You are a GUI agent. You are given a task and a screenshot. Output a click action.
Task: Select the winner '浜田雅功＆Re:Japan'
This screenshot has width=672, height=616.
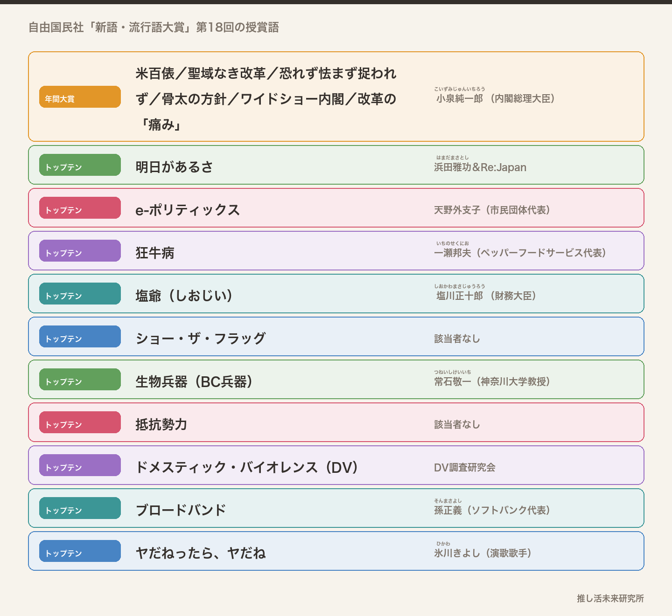(480, 167)
